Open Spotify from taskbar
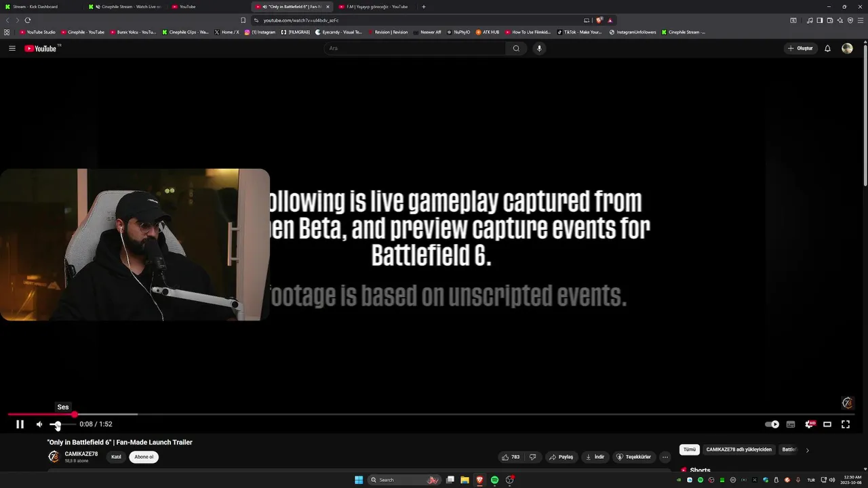868x488 pixels. [x=494, y=480]
